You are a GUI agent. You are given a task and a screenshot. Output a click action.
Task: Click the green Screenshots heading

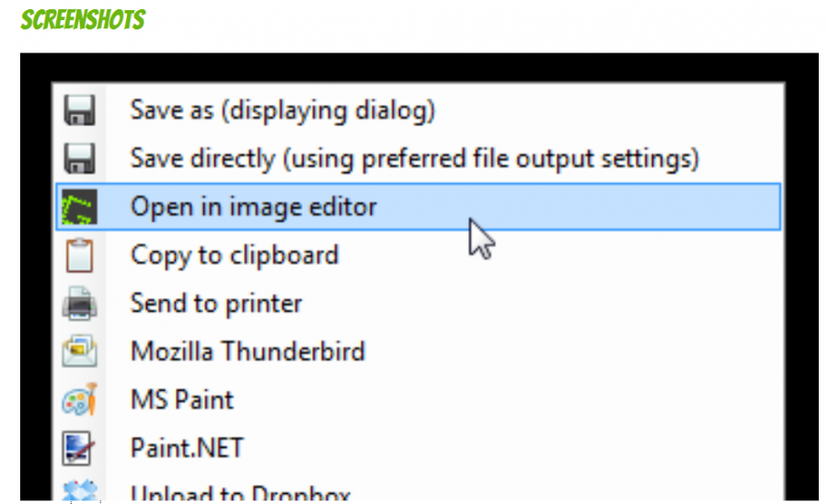click(x=83, y=20)
